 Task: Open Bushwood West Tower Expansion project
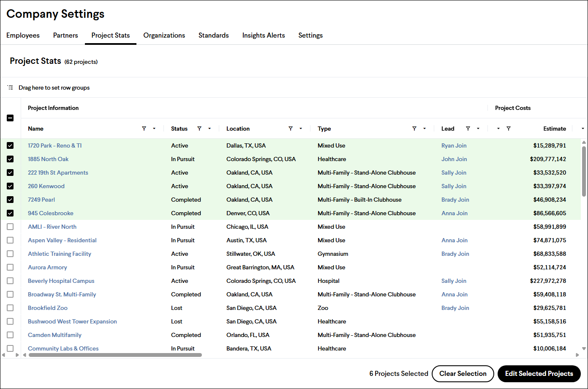(x=72, y=321)
